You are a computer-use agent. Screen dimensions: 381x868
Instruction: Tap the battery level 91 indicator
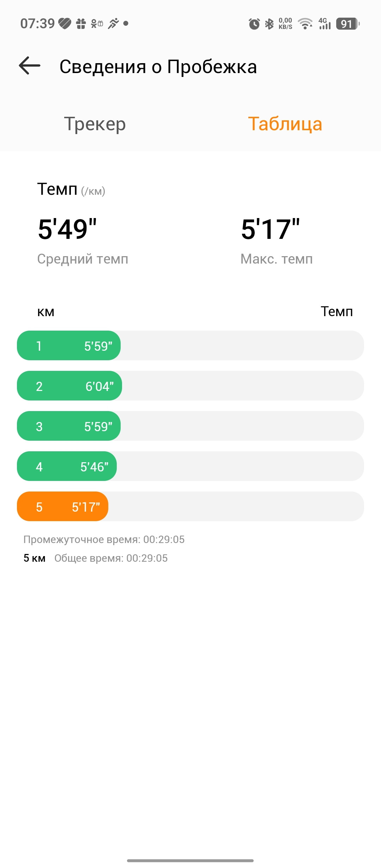(x=348, y=24)
